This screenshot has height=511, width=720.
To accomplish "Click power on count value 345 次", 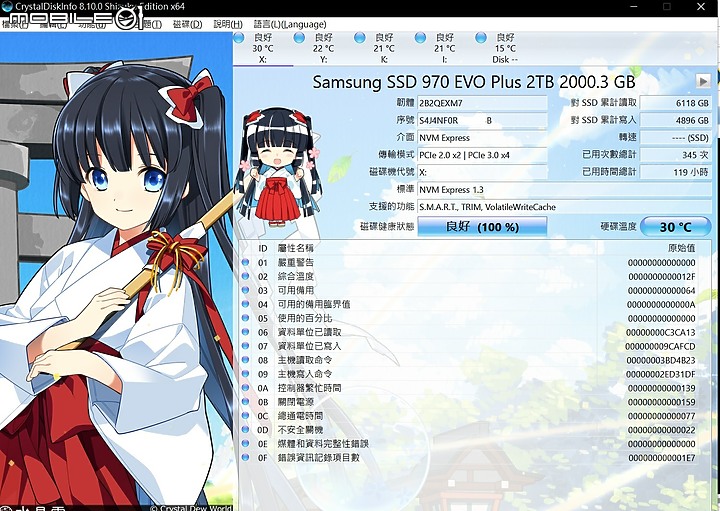I will (x=675, y=155).
